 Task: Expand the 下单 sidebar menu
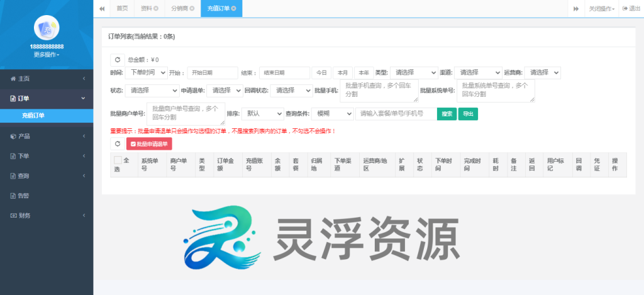pos(47,156)
